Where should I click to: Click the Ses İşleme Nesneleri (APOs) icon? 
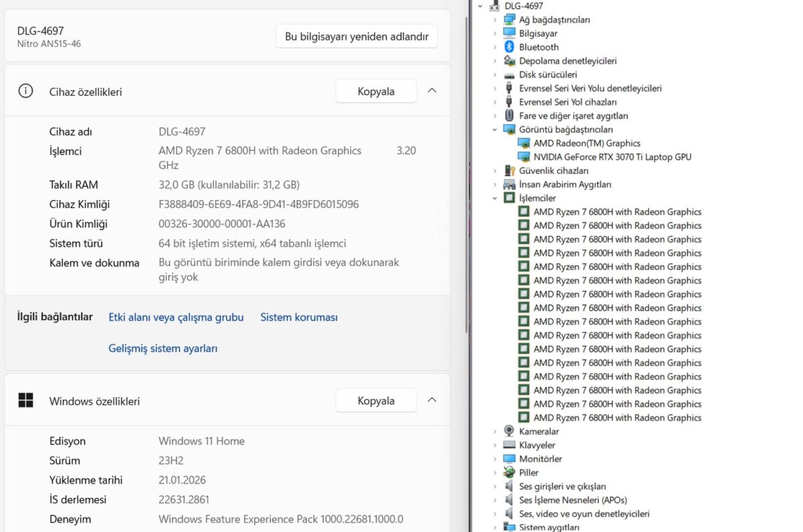pos(509,500)
